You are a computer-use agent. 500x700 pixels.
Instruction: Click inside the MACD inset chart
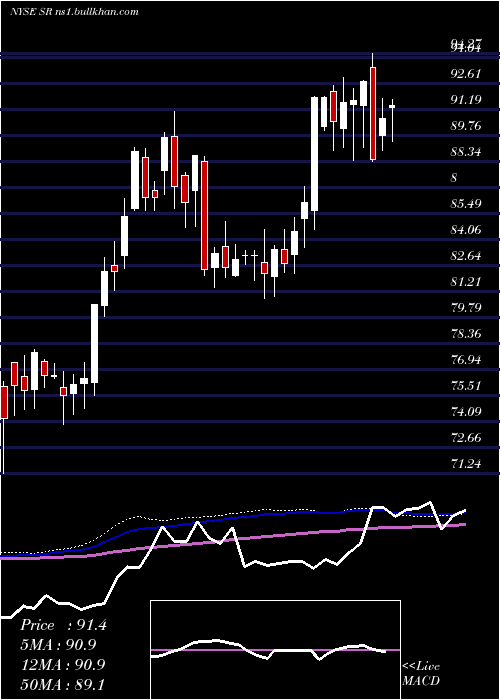click(275, 650)
